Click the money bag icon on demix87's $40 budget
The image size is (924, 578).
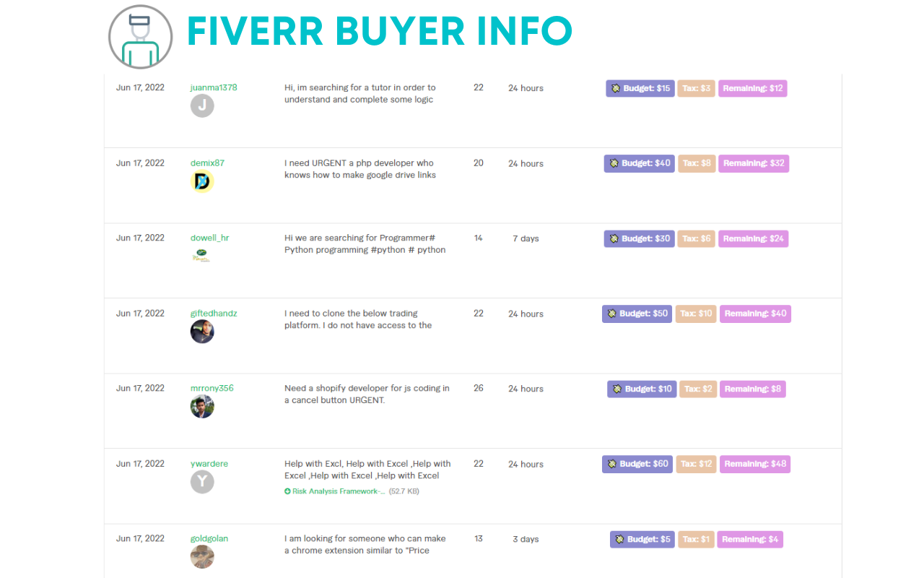point(615,163)
